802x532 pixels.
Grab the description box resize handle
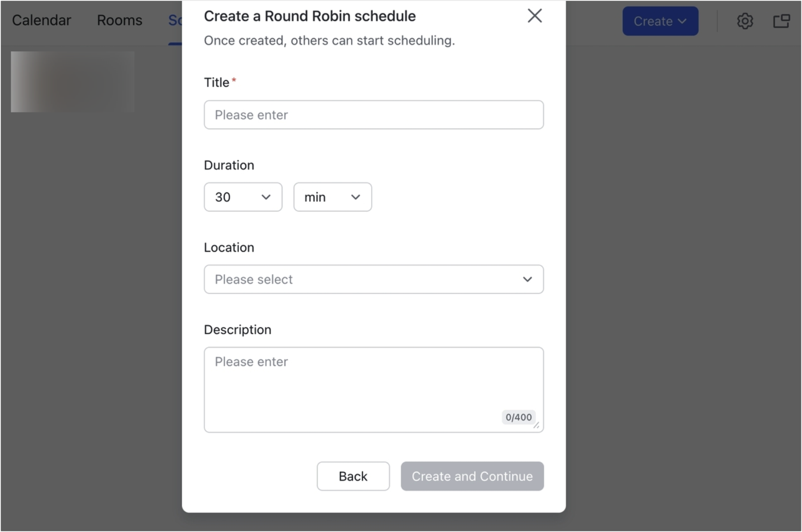click(536, 425)
